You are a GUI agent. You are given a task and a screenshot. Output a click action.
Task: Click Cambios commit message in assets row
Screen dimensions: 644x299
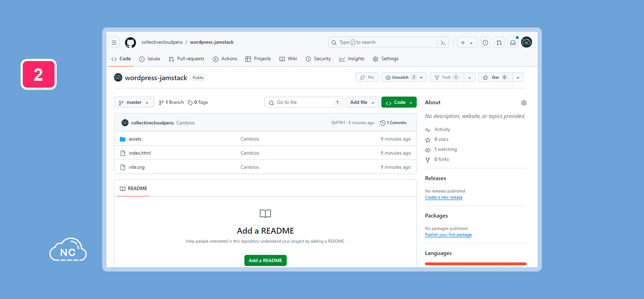pos(250,139)
